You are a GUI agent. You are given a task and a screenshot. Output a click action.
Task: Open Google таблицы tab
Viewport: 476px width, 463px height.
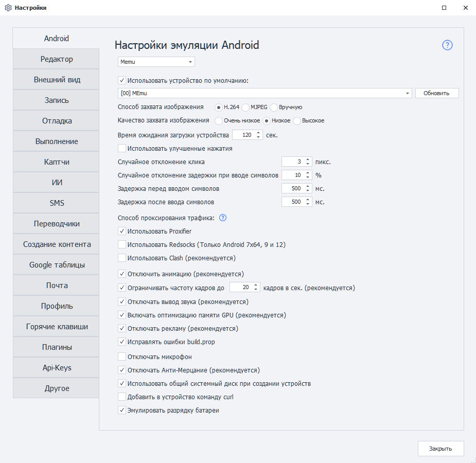pyautogui.click(x=56, y=265)
